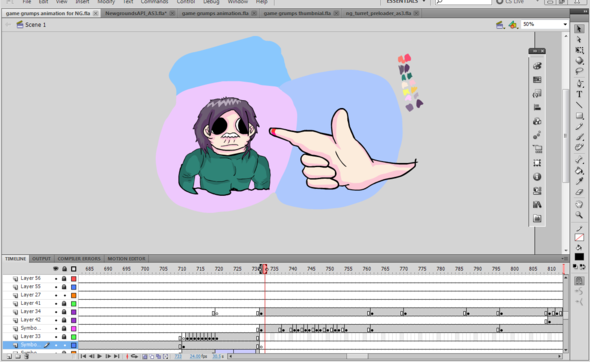Select the Pencil tool
The image size is (590, 362).
click(579, 127)
